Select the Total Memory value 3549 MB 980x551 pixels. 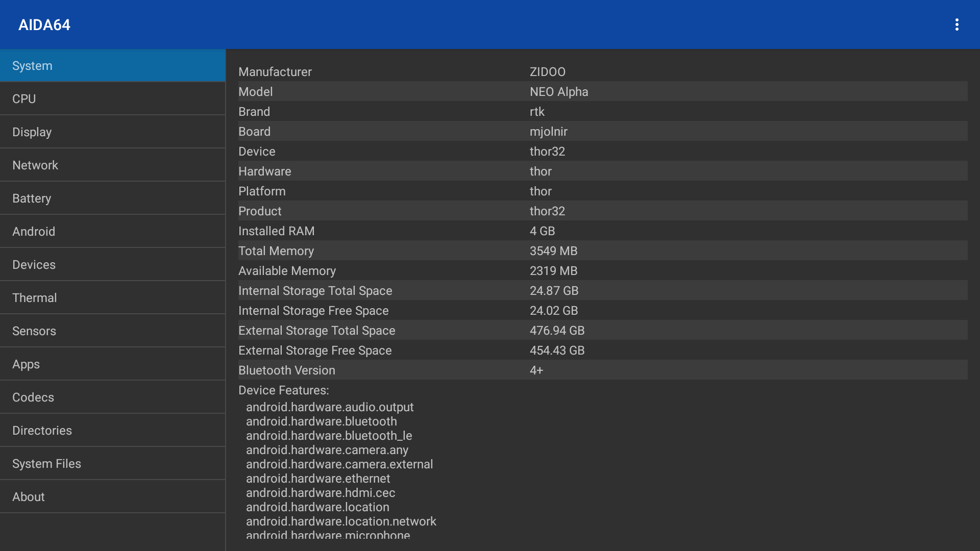(x=553, y=251)
